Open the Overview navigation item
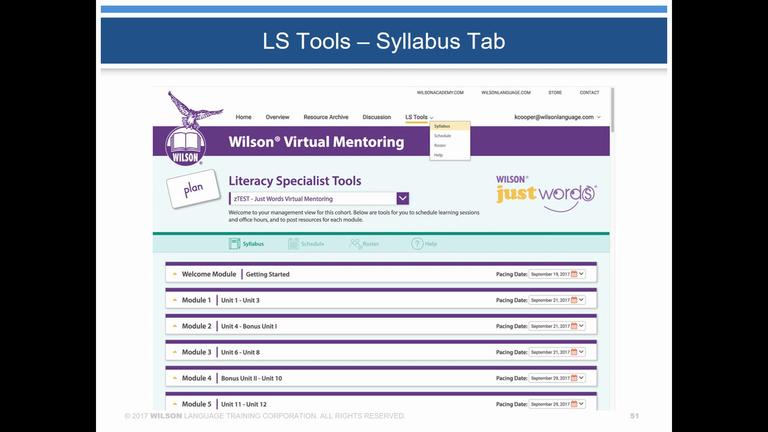The image size is (768, 432). point(277,117)
